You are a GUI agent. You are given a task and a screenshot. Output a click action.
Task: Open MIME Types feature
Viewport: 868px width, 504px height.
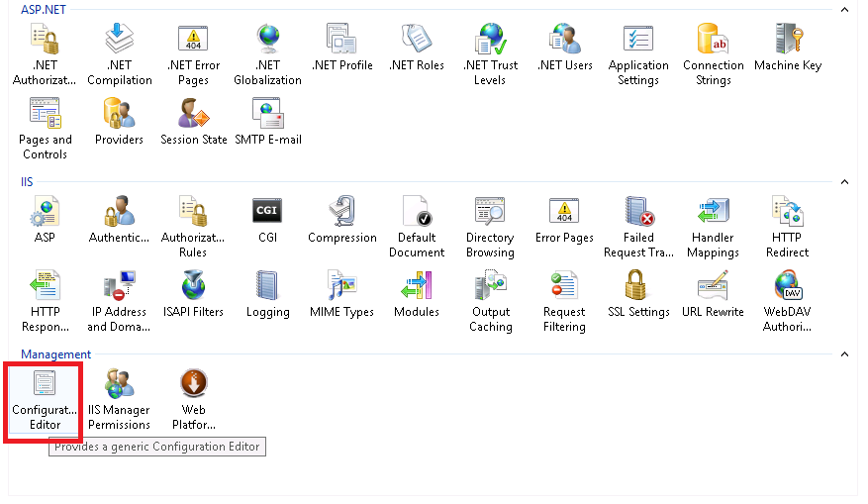tap(342, 294)
